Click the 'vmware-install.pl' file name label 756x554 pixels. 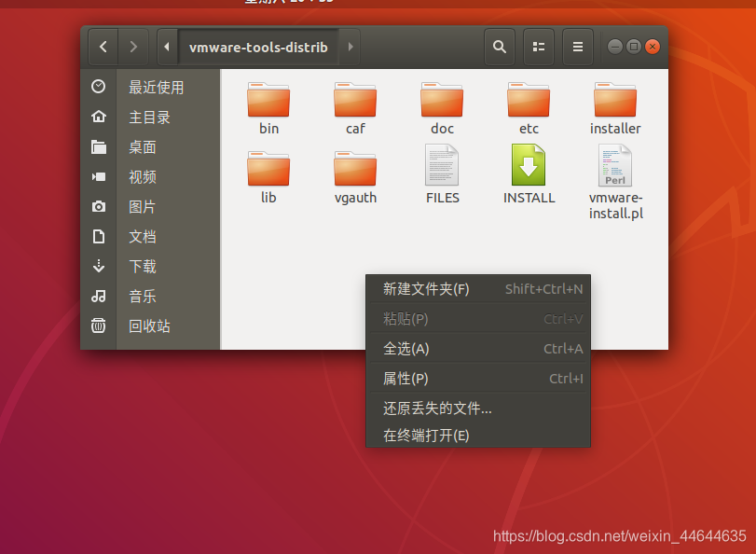coord(615,205)
